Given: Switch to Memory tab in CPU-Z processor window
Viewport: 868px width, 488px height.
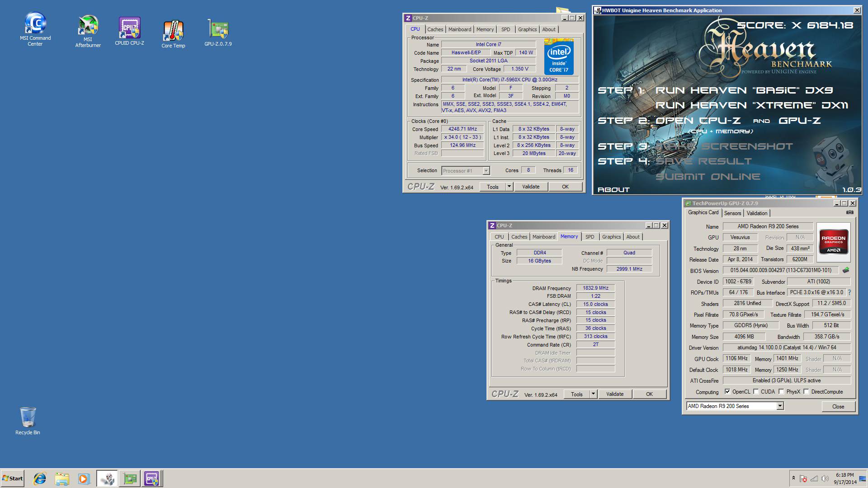Looking at the screenshot, I should point(485,29).
